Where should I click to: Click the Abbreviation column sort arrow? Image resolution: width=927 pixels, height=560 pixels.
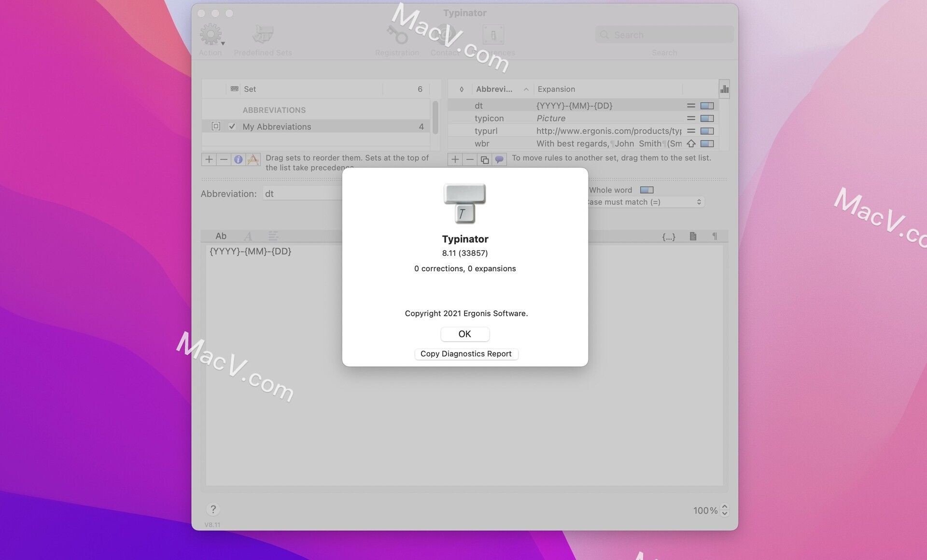point(525,89)
